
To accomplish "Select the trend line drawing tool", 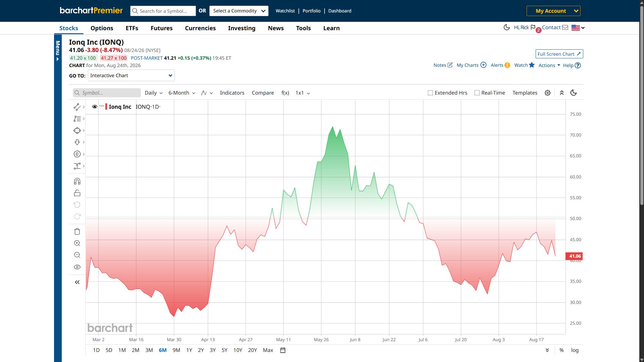I will [x=77, y=107].
